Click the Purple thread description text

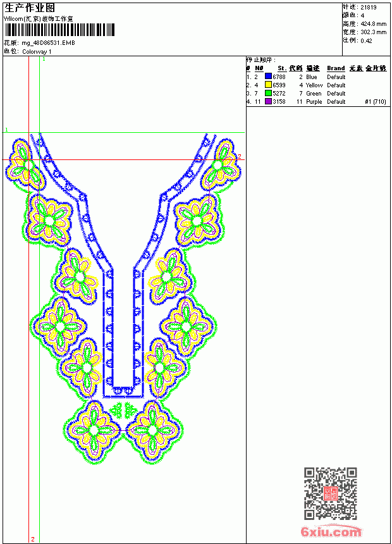pyautogui.click(x=314, y=102)
